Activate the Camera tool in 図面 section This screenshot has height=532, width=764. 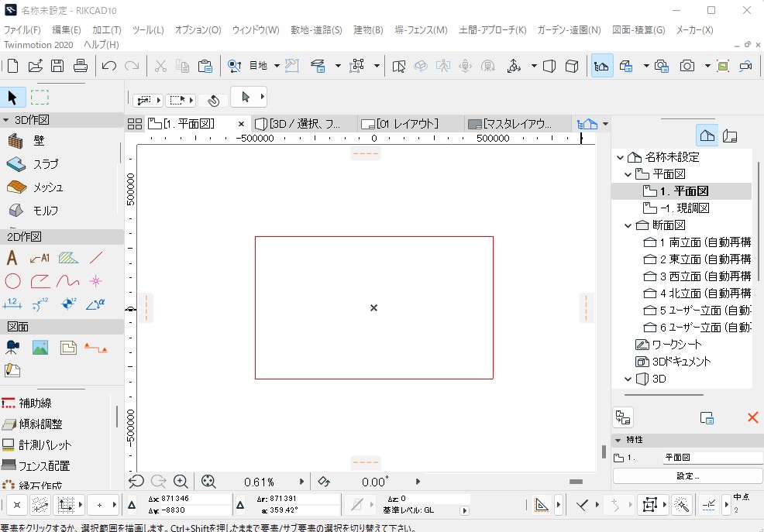[12, 348]
